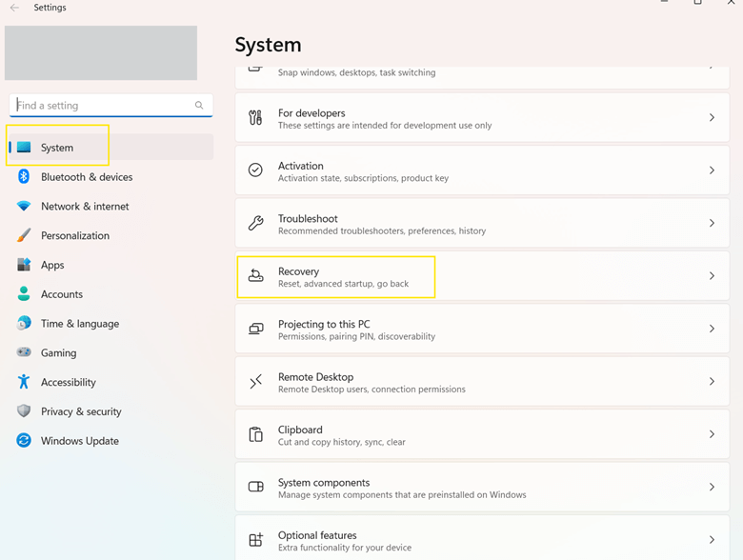Open Bluetooth & devices section
Image resolution: width=743 pixels, height=560 pixels.
click(110, 177)
